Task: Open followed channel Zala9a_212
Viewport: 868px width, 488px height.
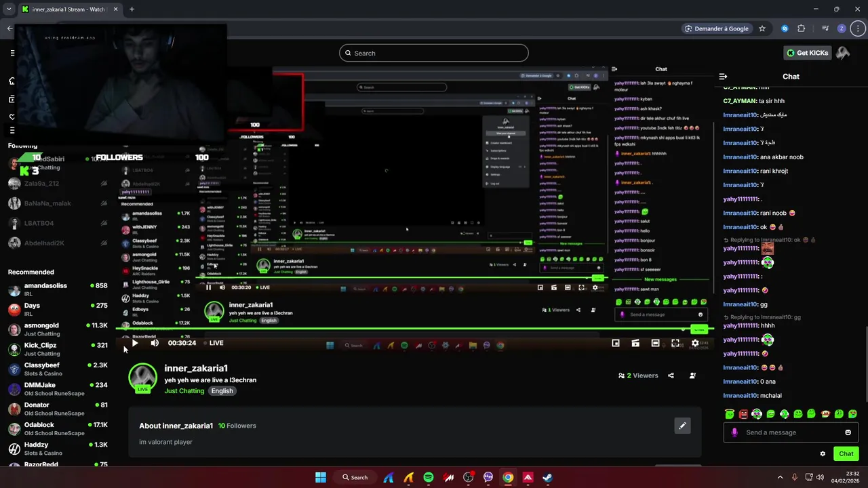Action: (x=58, y=184)
